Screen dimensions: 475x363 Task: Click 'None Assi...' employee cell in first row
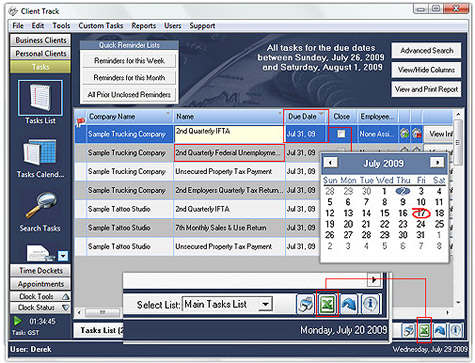pos(378,134)
